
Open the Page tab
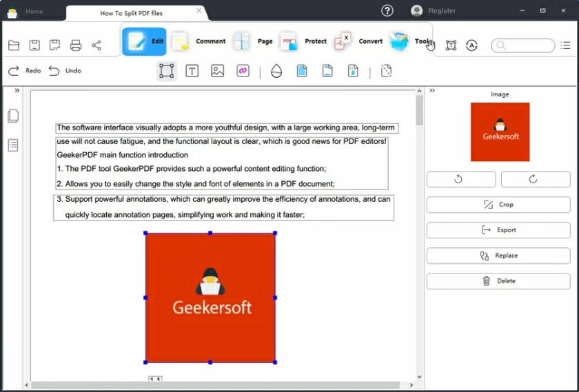pyautogui.click(x=253, y=41)
